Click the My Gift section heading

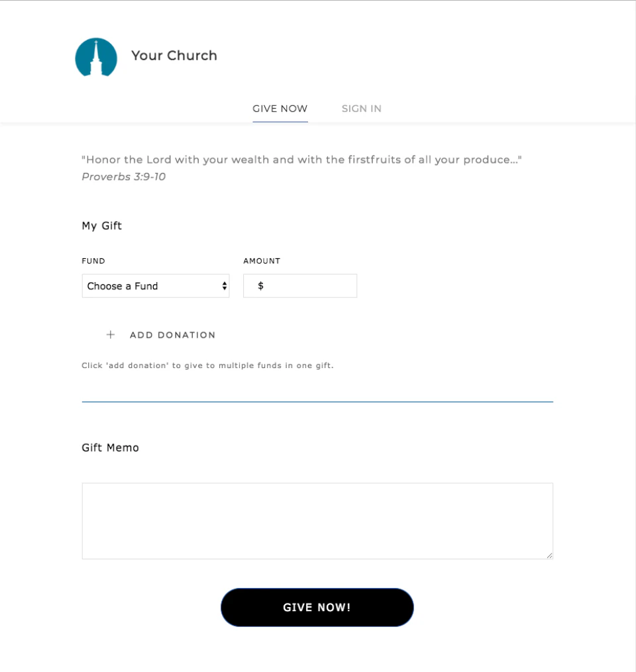(102, 226)
